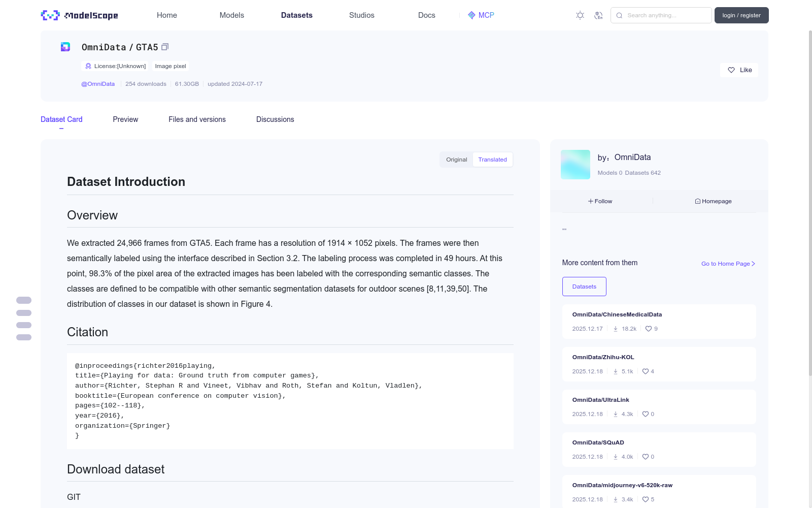Open OmniData's Homepage button
This screenshot has width=812, height=508.
(713, 201)
